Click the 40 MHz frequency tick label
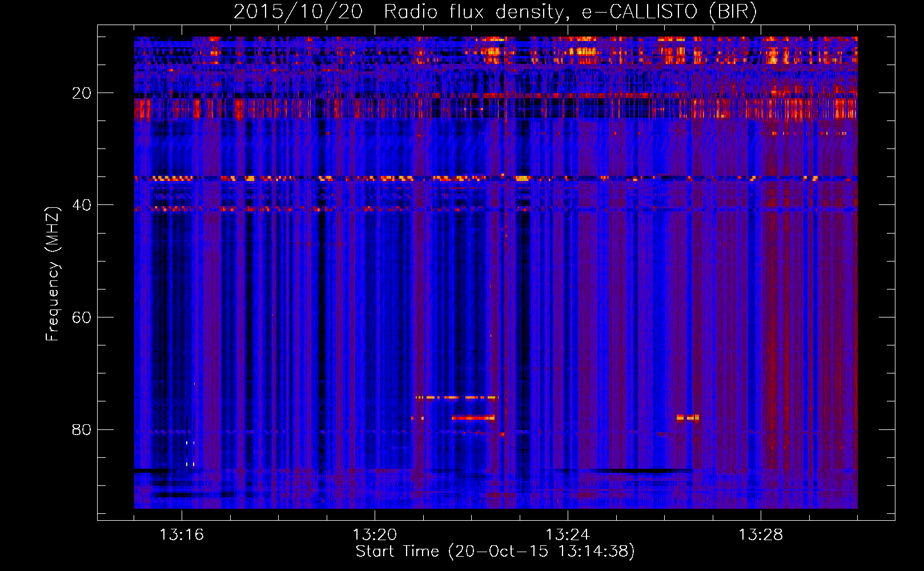 click(82, 205)
